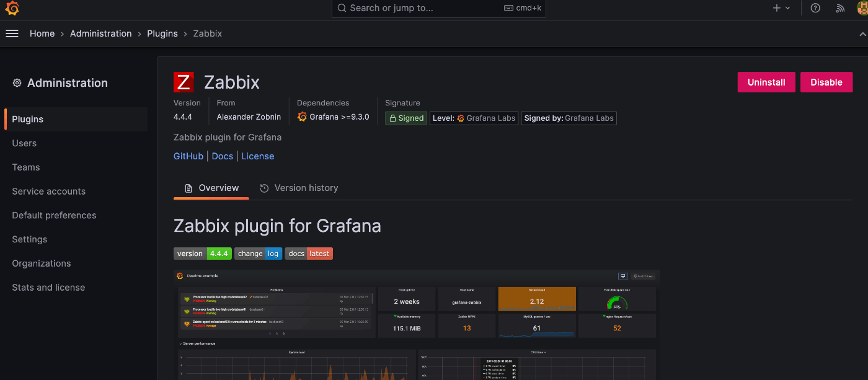
Task: Click the Zabbix plugin for Grafana heading
Action: coord(277,225)
